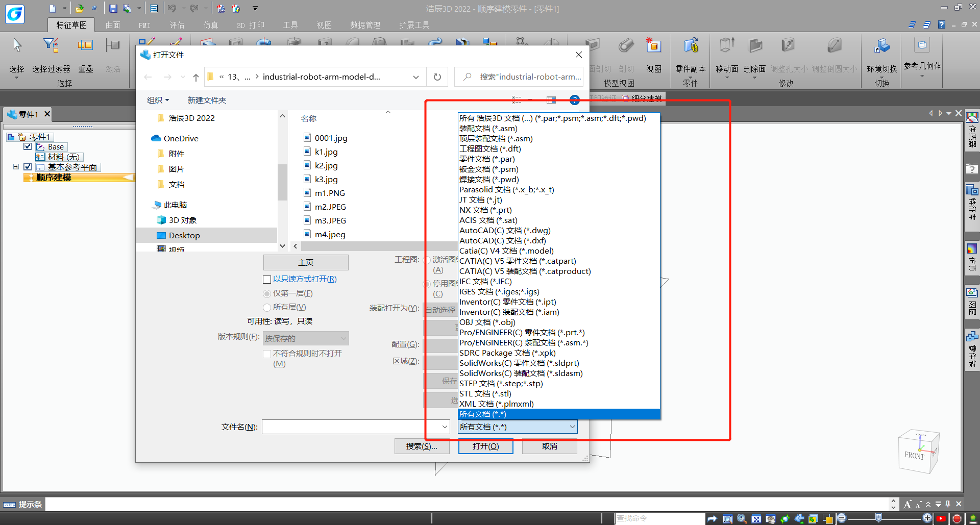Click the 视图 model view icon in ribbon

pos(654,46)
